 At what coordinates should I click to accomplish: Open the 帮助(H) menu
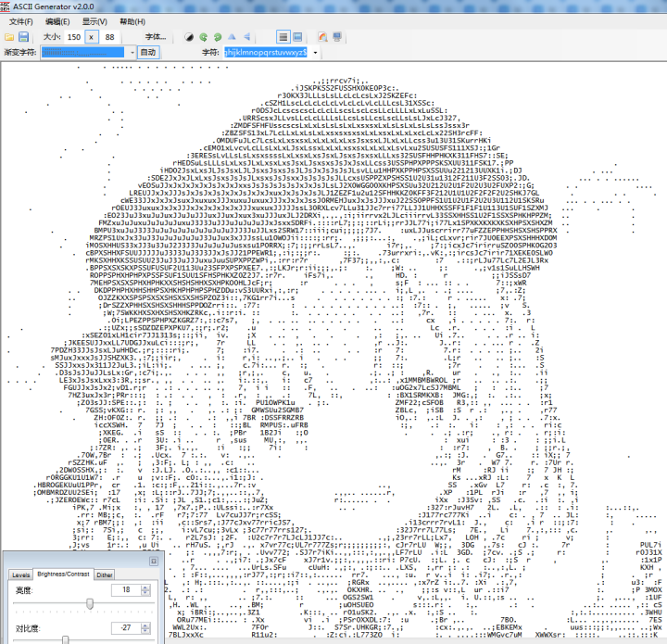(132, 21)
